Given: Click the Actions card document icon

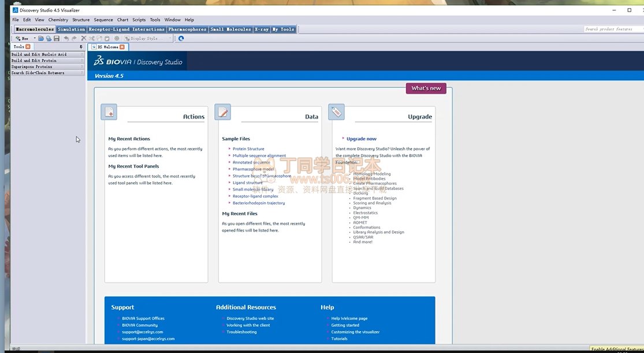Looking at the screenshot, I should (x=109, y=112).
